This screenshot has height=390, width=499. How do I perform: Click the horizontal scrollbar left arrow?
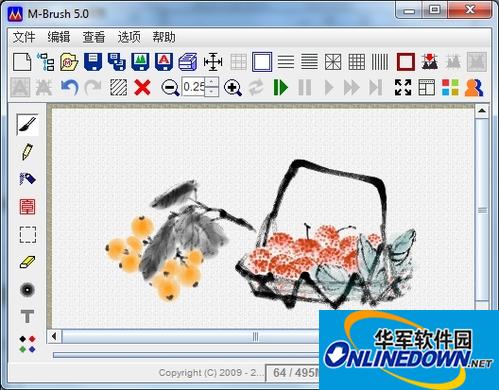pos(54,337)
